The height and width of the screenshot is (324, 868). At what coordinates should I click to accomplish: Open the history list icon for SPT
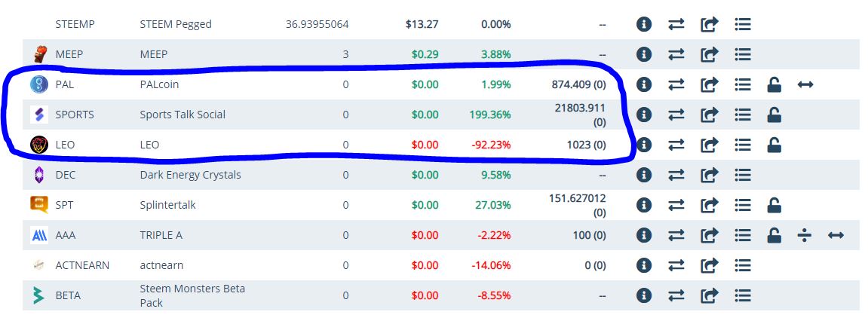click(x=742, y=205)
